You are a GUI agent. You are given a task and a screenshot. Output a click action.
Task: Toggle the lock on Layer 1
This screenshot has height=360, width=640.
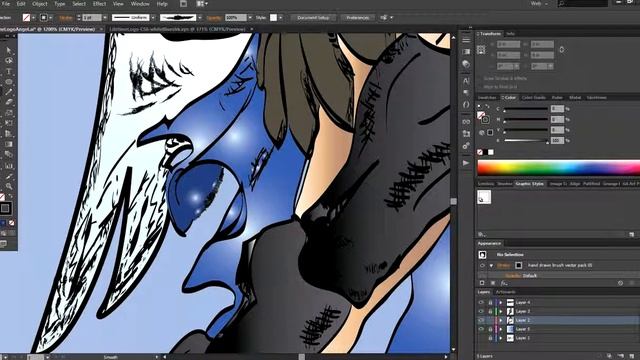pyautogui.click(x=490, y=338)
